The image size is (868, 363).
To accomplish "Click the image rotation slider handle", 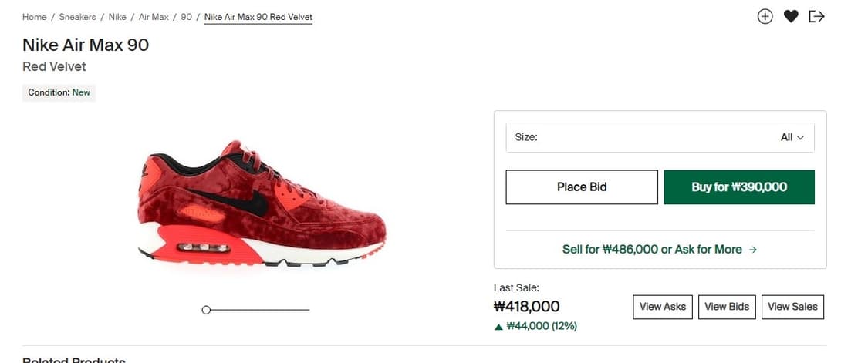I will pyautogui.click(x=206, y=310).
